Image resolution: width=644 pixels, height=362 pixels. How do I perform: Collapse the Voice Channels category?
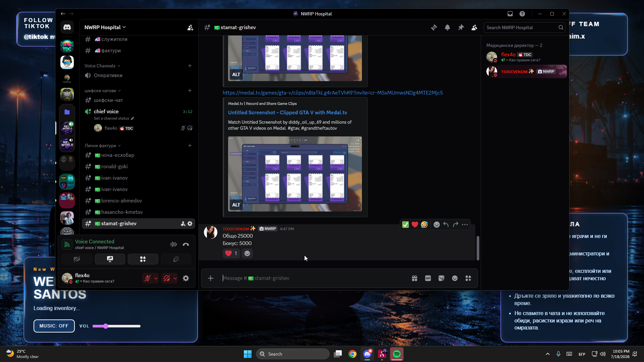pyautogui.click(x=102, y=66)
